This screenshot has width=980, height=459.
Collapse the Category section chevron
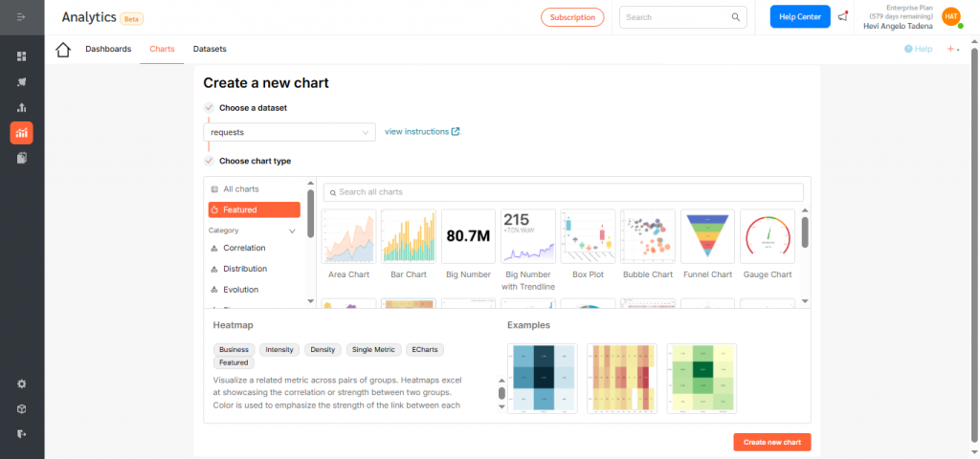[x=292, y=230]
